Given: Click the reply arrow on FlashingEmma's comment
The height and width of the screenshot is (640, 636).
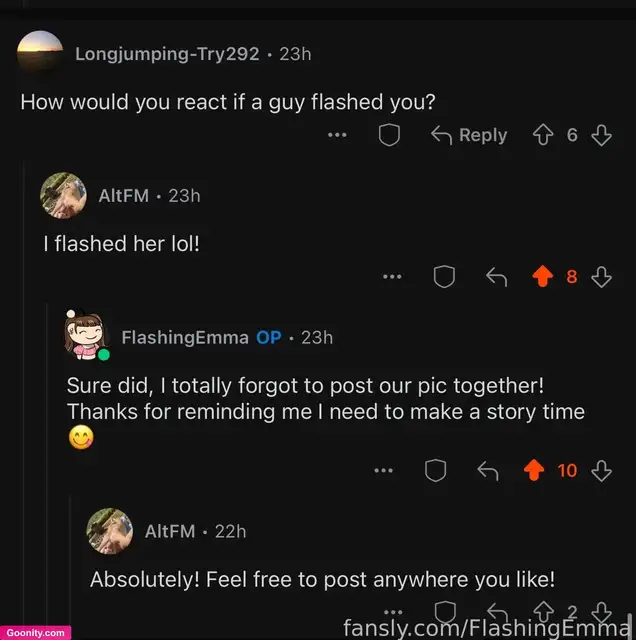Looking at the screenshot, I should [x=488, y=471].
